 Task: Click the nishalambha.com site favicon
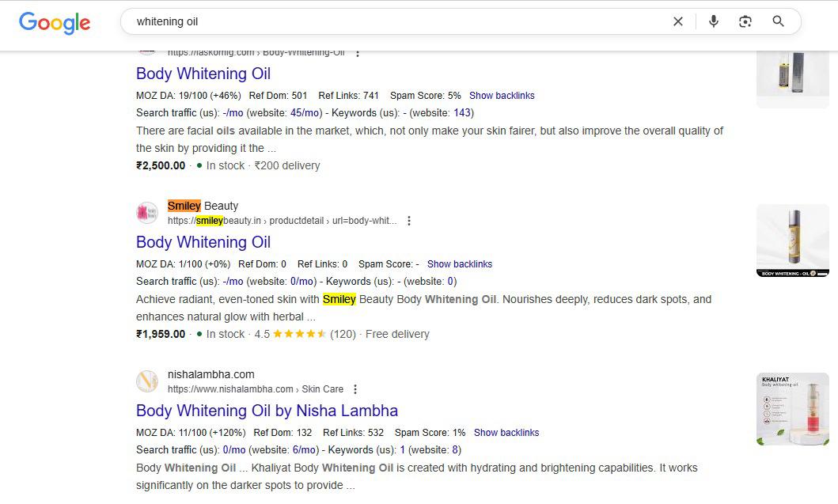click(x=147, y=381)
